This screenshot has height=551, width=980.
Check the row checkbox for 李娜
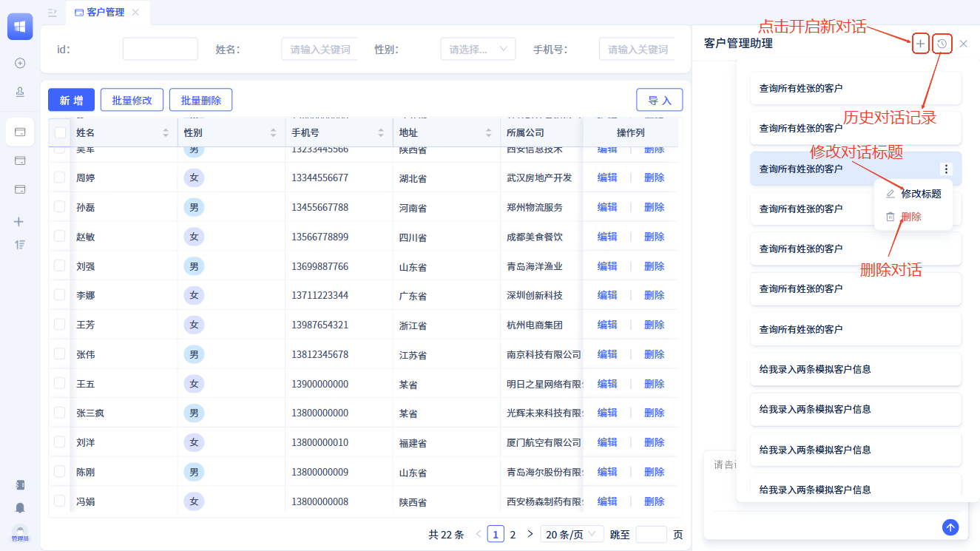pos(60,294)
